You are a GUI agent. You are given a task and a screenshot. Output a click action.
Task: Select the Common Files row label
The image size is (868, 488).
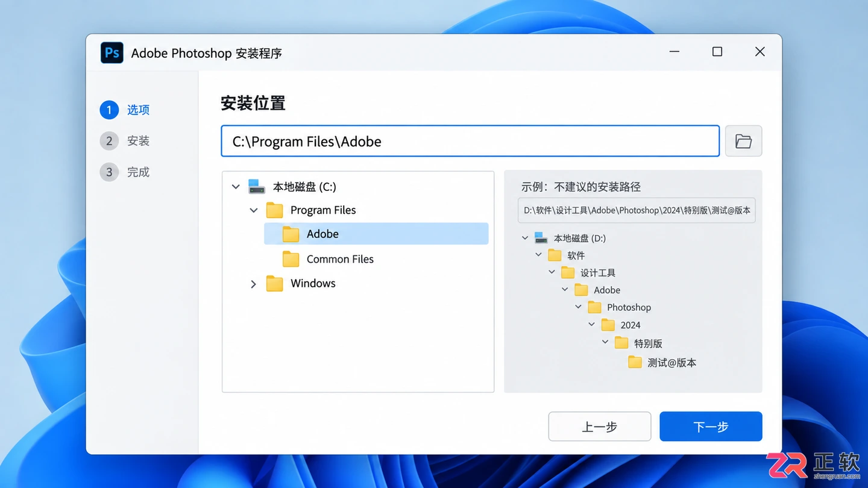pos(340,259)
